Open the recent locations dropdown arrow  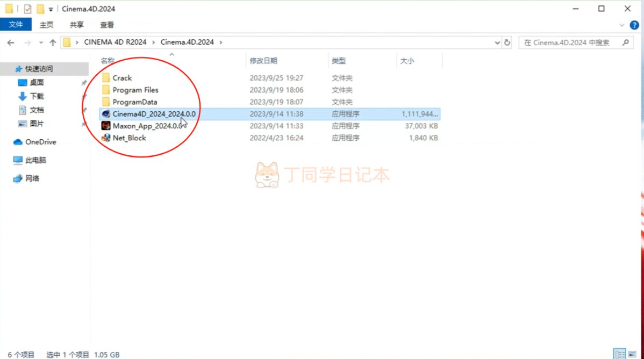[41, 42]
